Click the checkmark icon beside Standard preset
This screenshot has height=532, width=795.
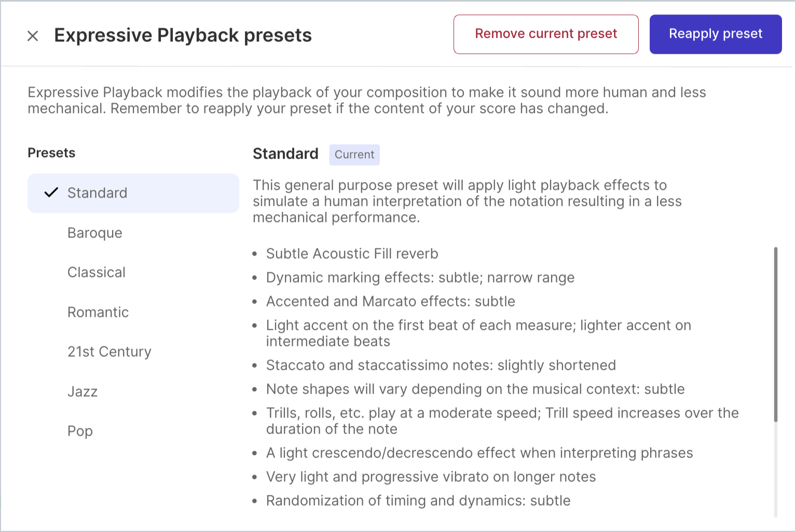click(50, 192)
